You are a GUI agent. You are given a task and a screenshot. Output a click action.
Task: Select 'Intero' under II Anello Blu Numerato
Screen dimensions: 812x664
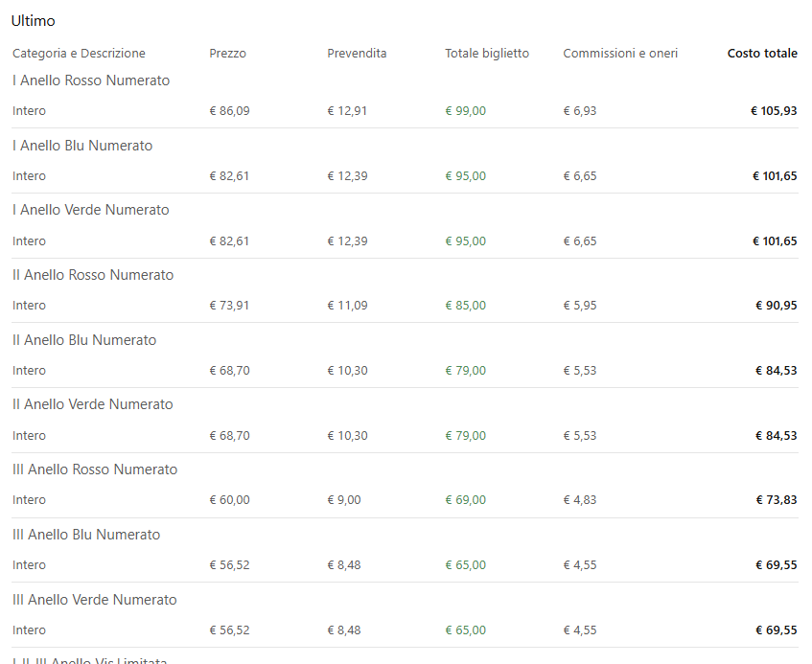(x=29, y=371)
